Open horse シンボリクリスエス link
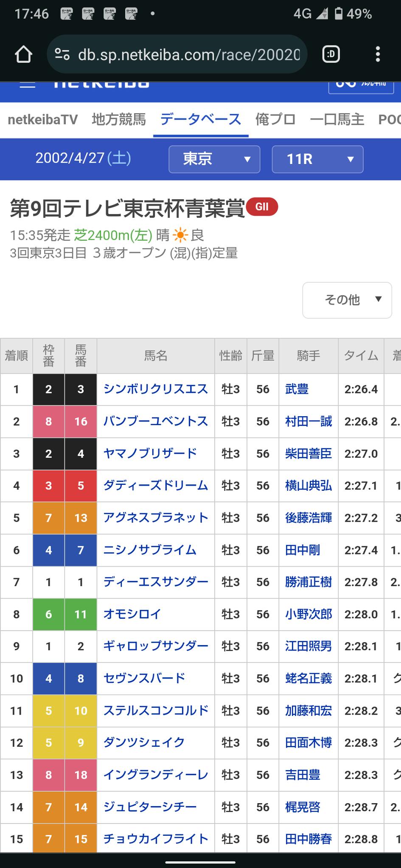 point(156,389)
